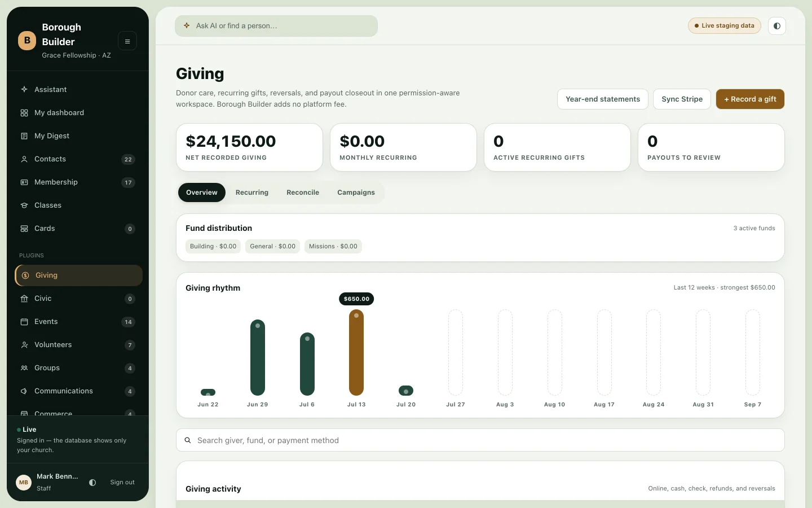Viewport: 812px width, 508px height.
Task: Toggle the theme button in top header
Action: coord(777,26)
